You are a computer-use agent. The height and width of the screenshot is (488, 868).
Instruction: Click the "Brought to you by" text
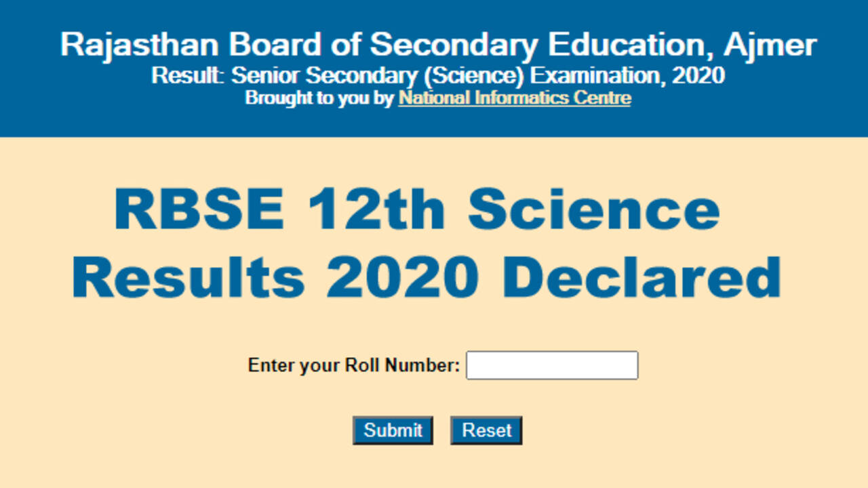[x=319, y=98]
